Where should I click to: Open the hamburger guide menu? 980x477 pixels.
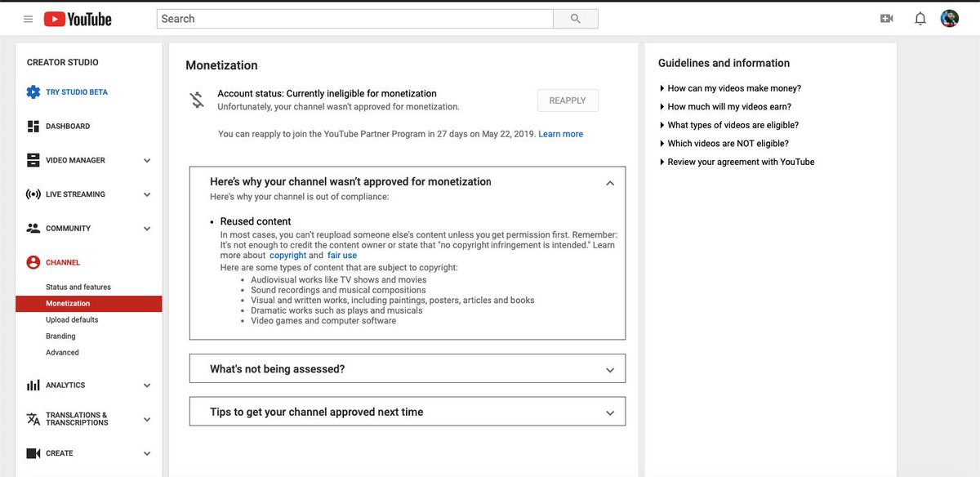[29, 19]
